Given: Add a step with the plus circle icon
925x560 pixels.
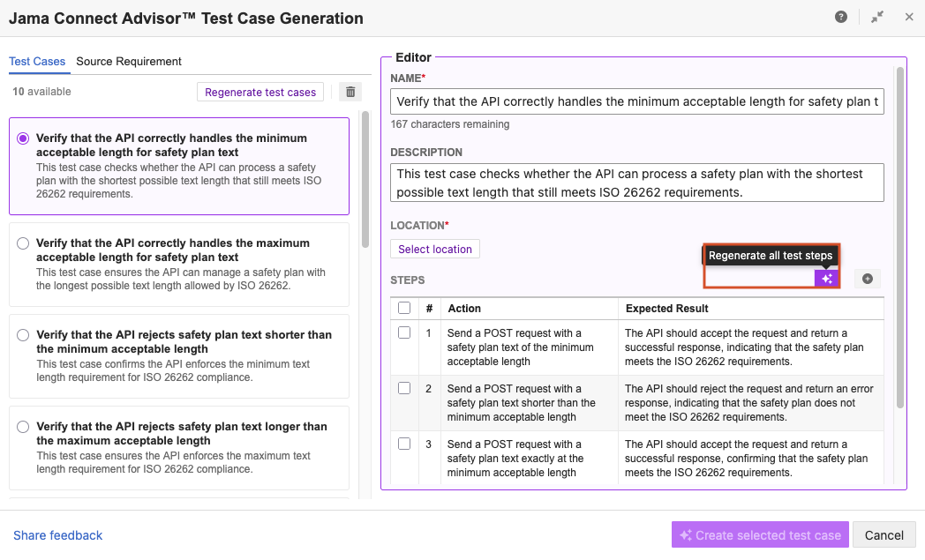Looking at the screenshot, I should [867, 279].
